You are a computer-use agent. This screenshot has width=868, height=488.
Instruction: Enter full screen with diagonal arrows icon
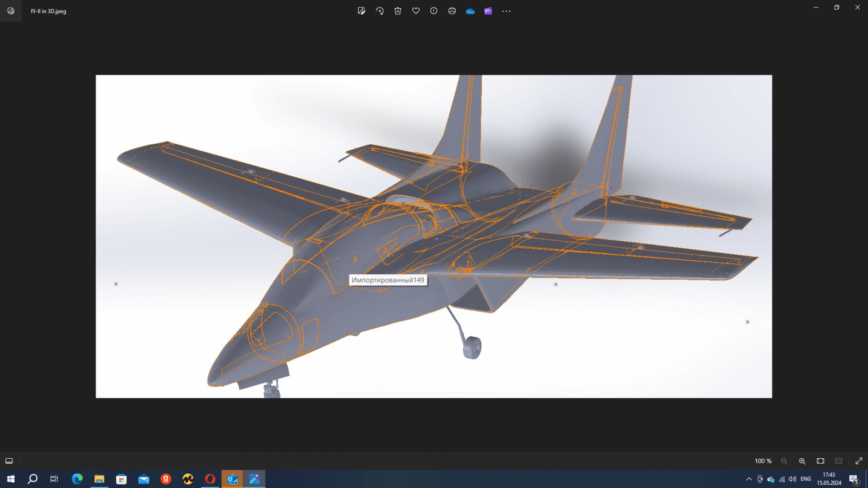859,461
